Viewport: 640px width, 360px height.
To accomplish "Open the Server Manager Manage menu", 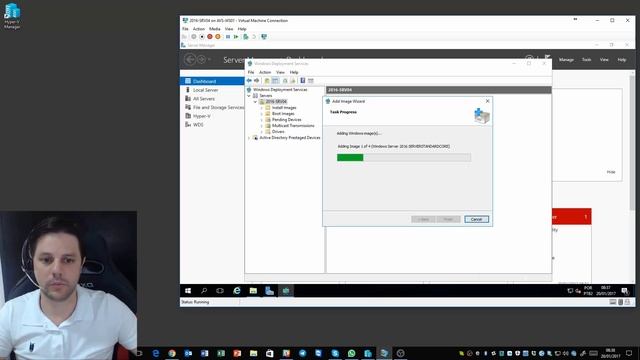I will point(566,60).
